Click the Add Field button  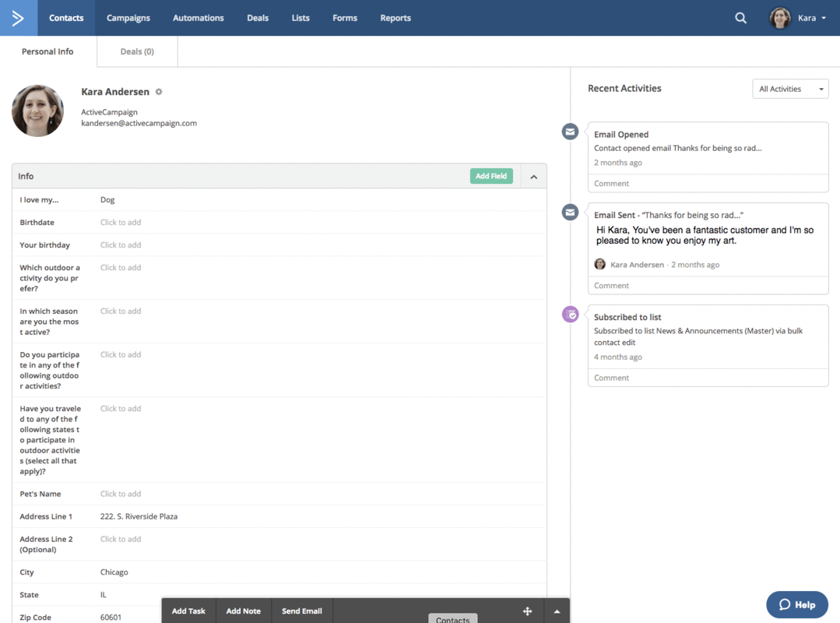[491, 176]
